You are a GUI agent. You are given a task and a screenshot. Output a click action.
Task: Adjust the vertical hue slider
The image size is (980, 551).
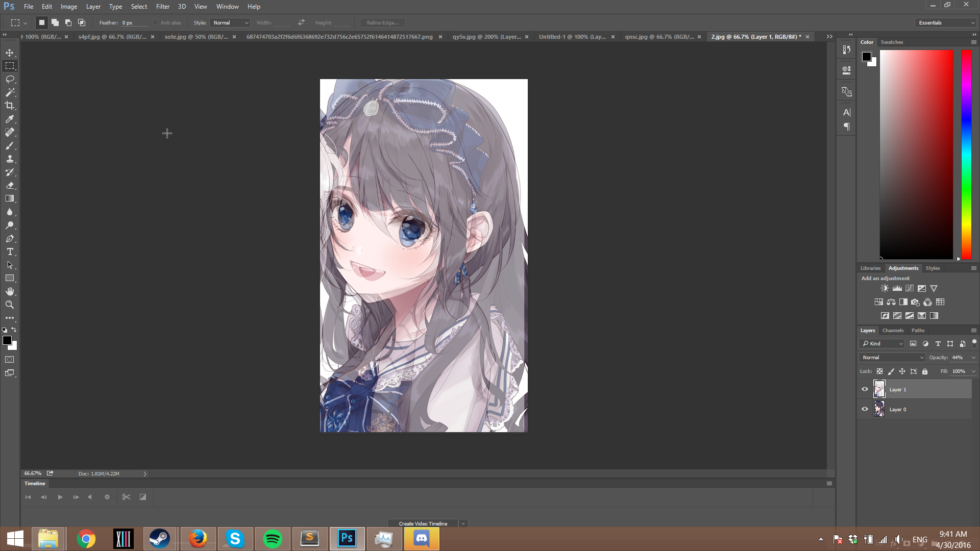(966, 155)
